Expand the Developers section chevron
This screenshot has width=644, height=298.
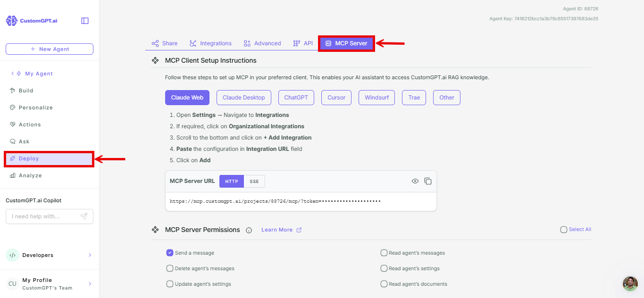click(90, 255)
